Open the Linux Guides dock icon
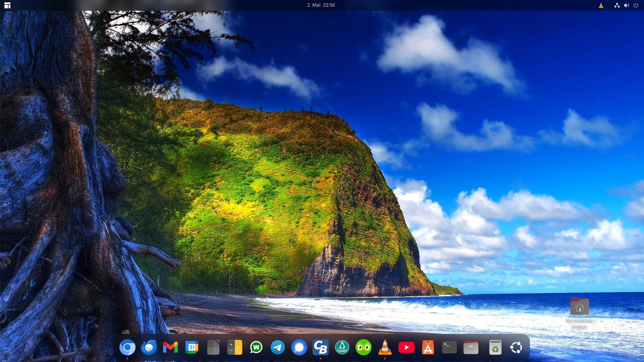 pos(342,348)
